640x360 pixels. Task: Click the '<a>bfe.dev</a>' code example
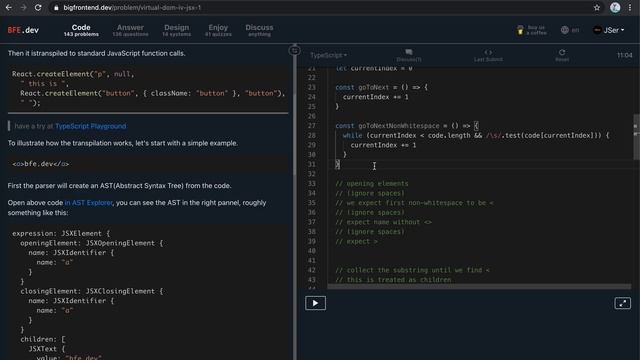pyautogui.click(x=40, y=164)
